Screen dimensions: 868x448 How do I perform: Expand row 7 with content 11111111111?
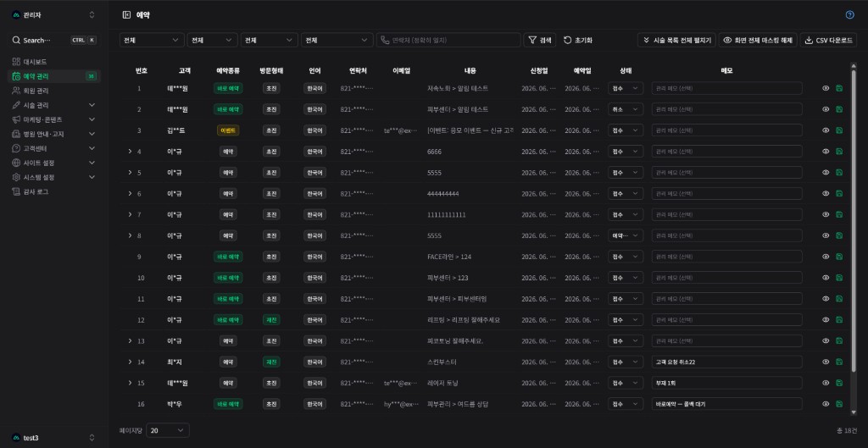click(x=130, y=214)
